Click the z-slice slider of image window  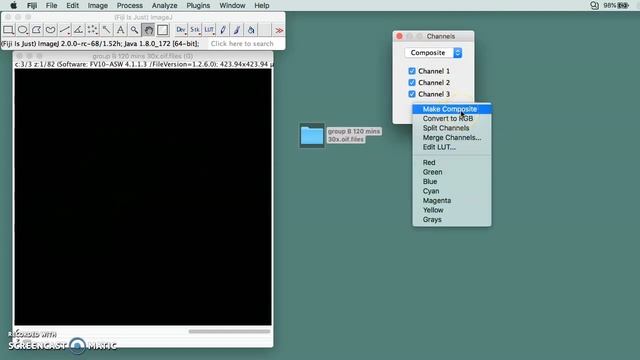(x=229, y=331)
